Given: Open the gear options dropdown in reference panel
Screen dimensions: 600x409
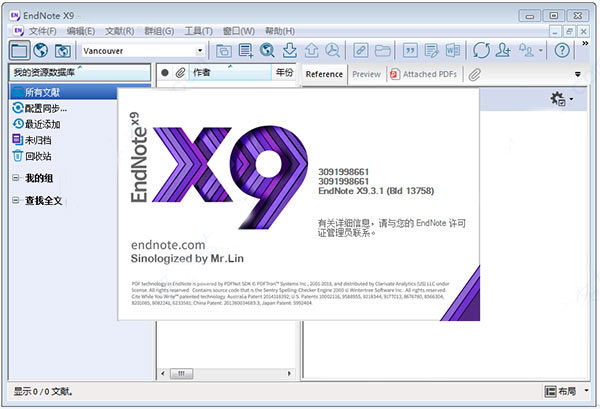Looking at the screenshot, I should 561,100.
